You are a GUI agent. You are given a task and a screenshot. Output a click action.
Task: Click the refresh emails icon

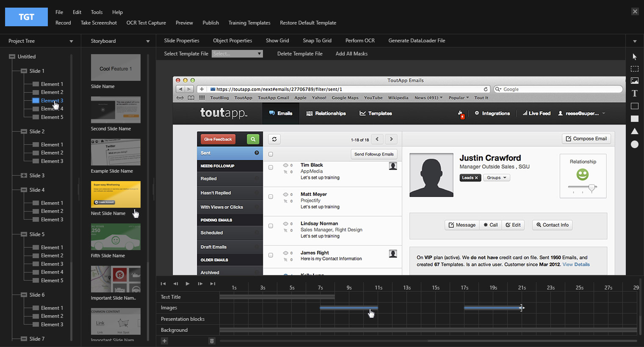tap(274, 139)
